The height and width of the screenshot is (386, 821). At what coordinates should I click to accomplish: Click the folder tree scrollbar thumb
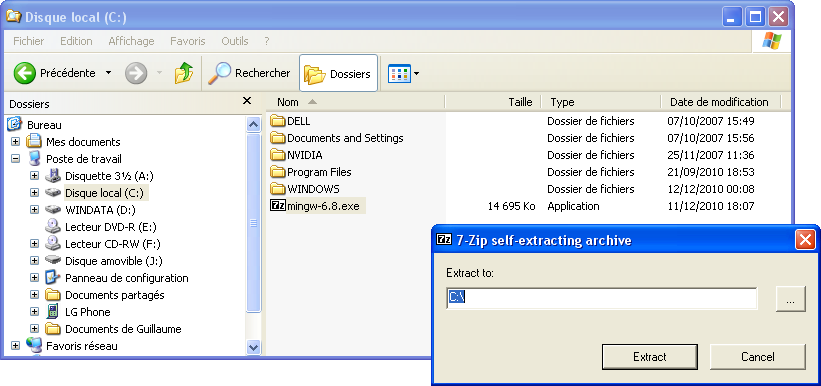253,223
